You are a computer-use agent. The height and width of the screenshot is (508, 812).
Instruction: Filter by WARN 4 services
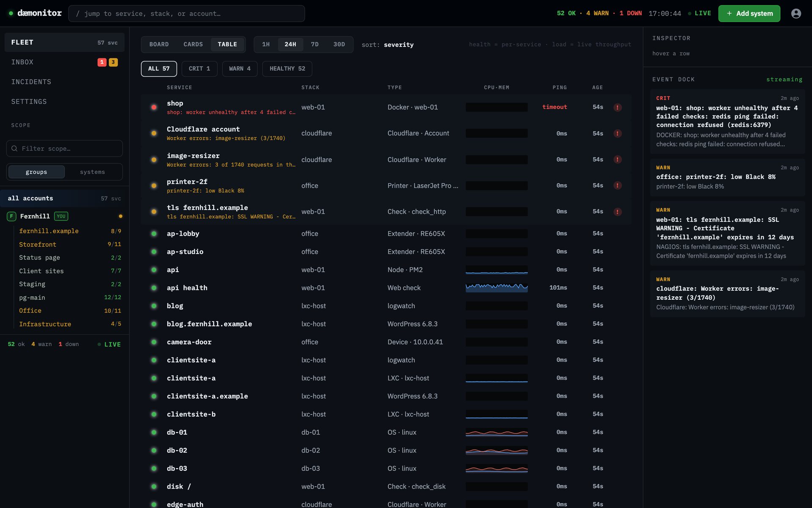point(240,69)
